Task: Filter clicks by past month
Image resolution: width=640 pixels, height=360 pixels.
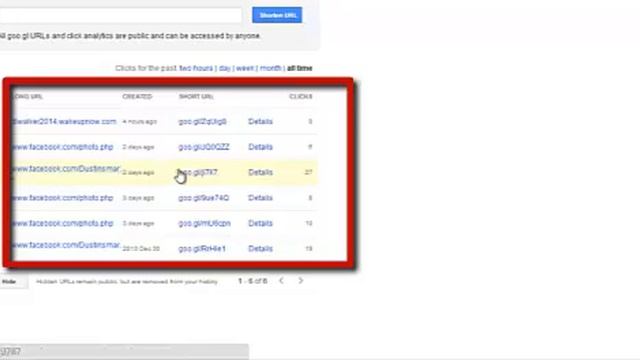Action: tap(270, 68)
